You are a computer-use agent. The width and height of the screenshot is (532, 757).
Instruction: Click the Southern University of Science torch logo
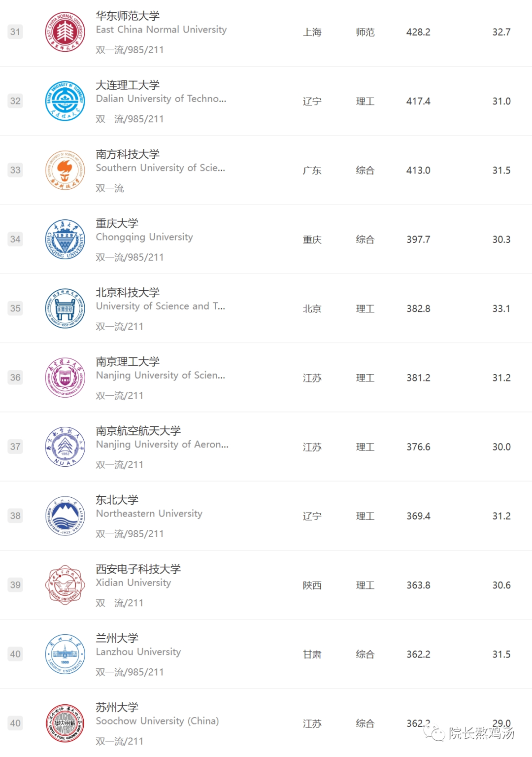coord(65,171)
